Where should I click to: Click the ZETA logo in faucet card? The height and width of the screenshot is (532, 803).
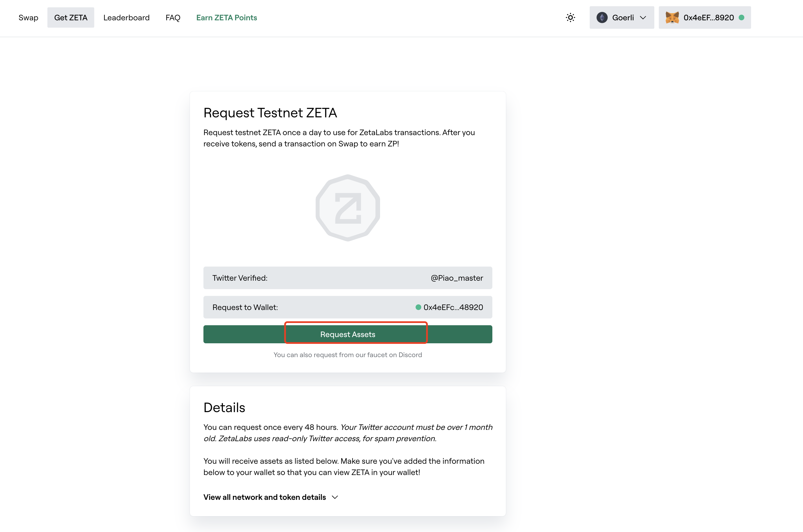[348, 208]
